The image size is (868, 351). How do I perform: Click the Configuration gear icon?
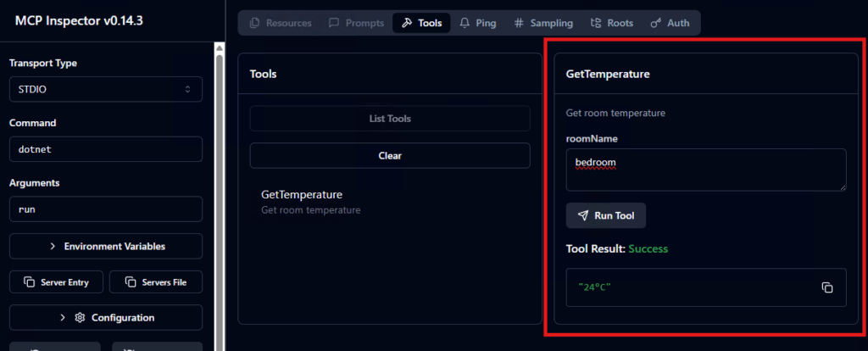click(80, 318)
